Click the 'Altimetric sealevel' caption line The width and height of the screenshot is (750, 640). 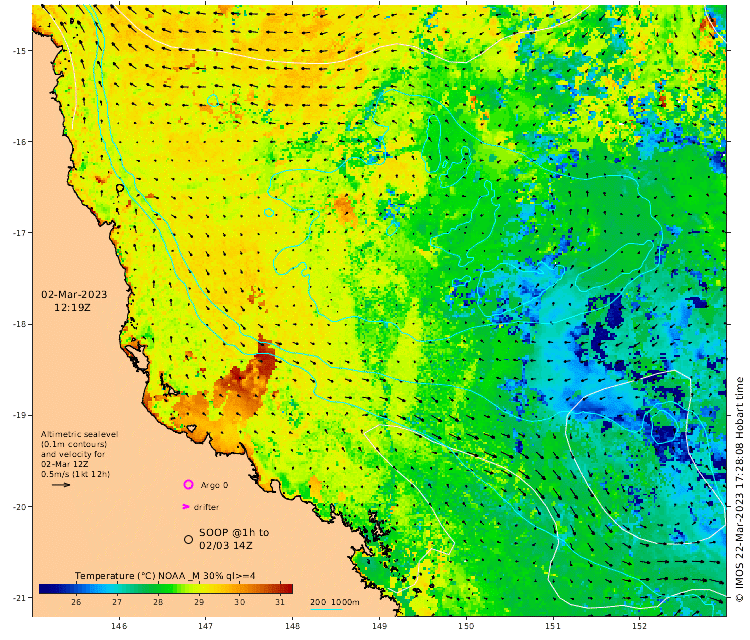coord(79,434)
